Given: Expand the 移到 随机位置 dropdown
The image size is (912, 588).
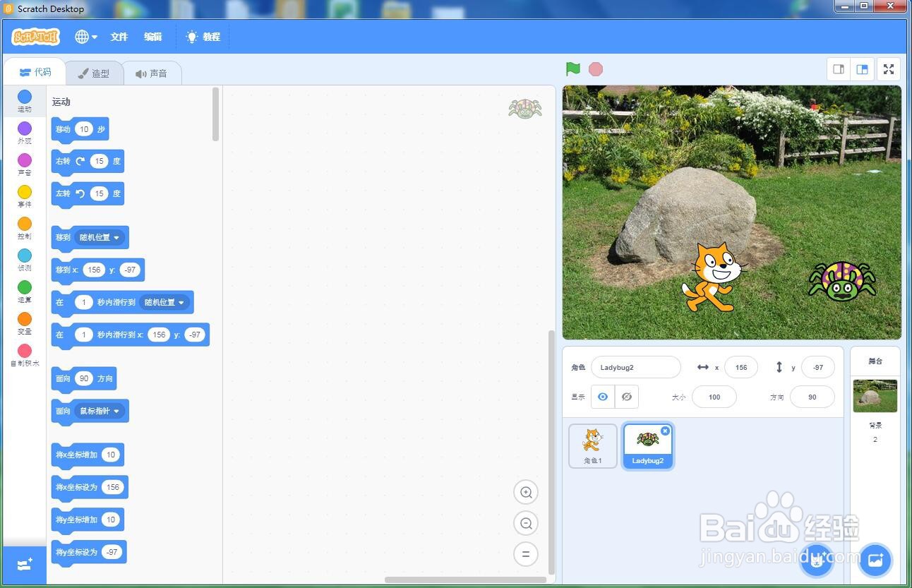Looking at the screenshot, I should pyautogui.click(x=100, y=237).
